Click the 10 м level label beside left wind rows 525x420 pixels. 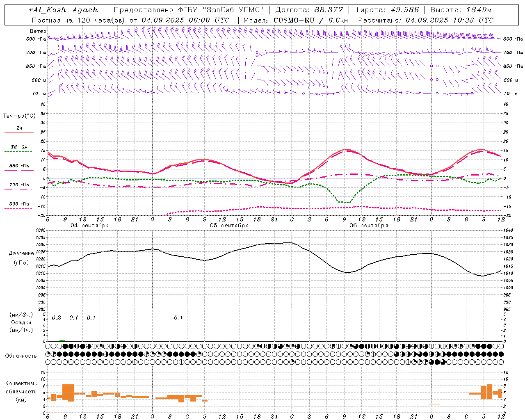(x=40, y=94)
